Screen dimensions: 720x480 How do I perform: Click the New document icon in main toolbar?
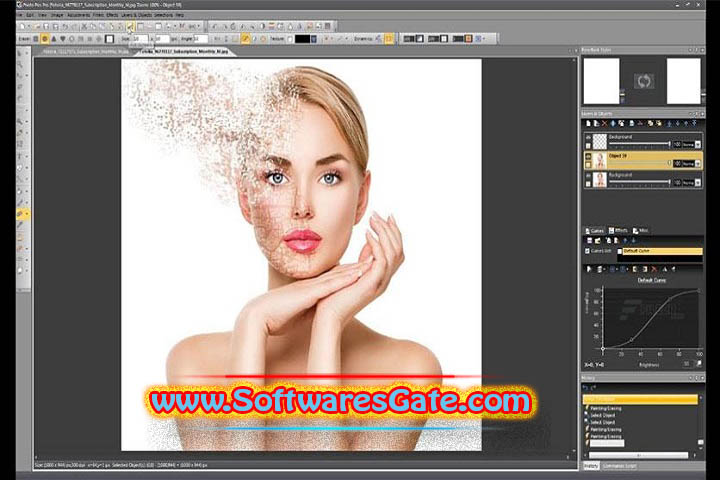click(22, 27)
